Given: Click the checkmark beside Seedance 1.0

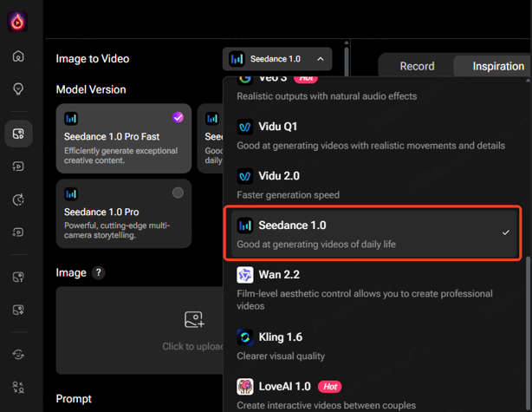Looking at the screenshot, I should pos(505,232).
